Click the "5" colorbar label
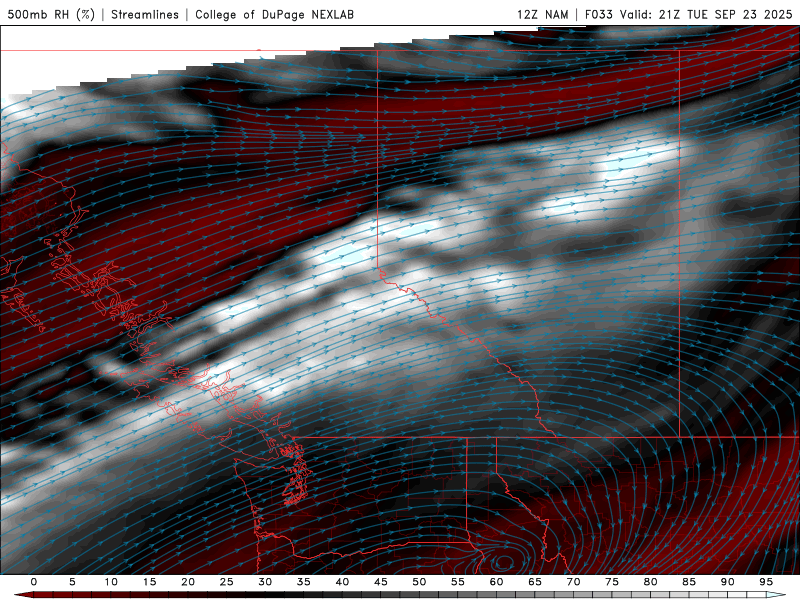The width and height of the screenshot is (800, 600). (72, 582)
